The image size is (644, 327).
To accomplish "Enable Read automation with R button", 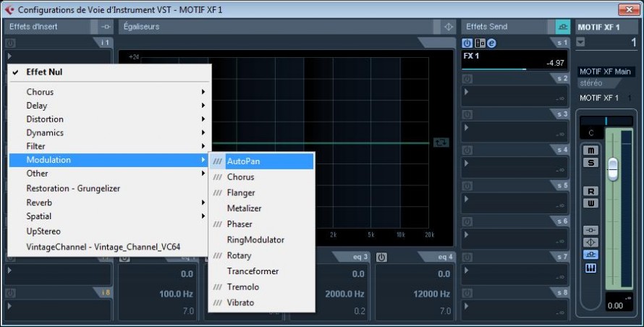I will pyautogui.click(x=591, y=192).
